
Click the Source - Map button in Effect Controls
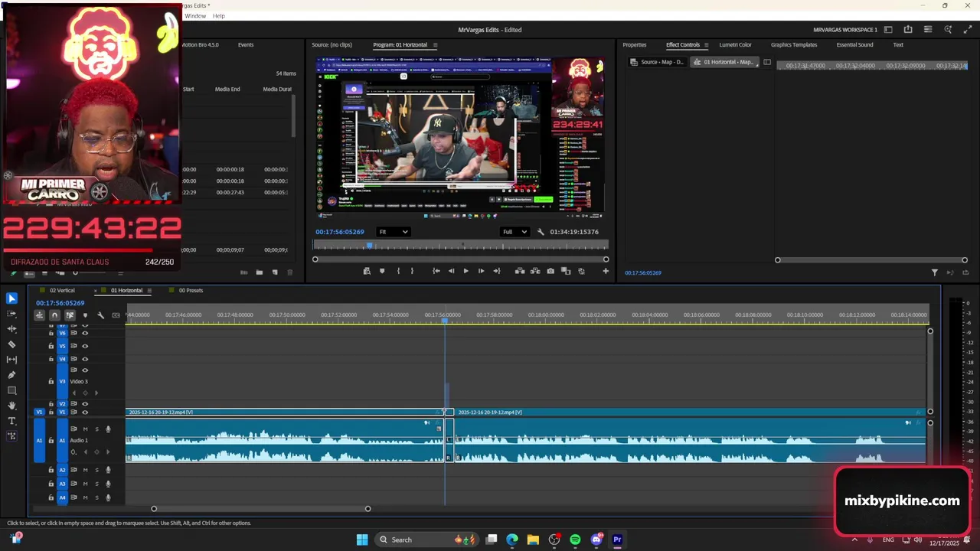coord(658,62)
